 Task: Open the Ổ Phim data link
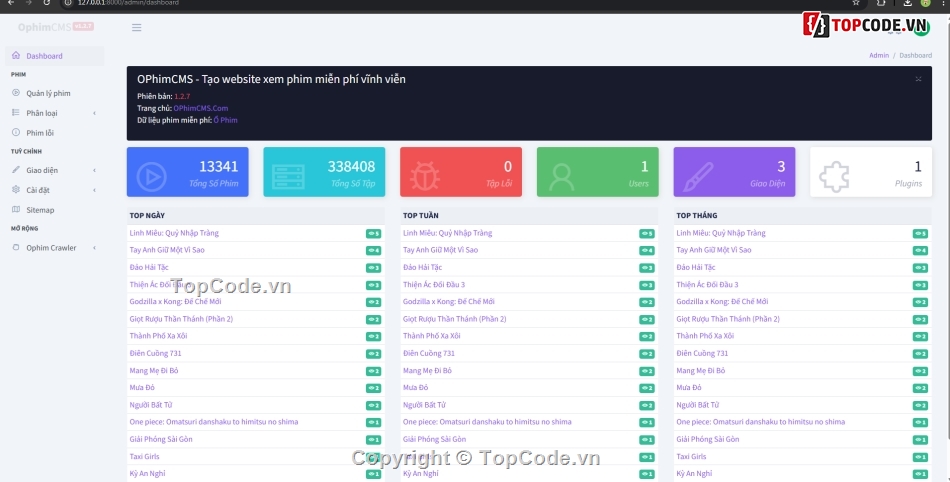click(225, 120)
